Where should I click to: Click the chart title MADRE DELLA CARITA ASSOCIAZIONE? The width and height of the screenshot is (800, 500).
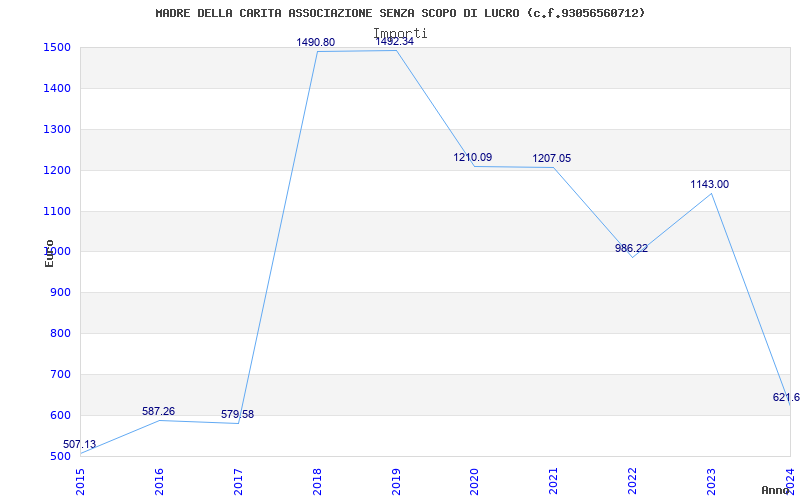[401, 13]
